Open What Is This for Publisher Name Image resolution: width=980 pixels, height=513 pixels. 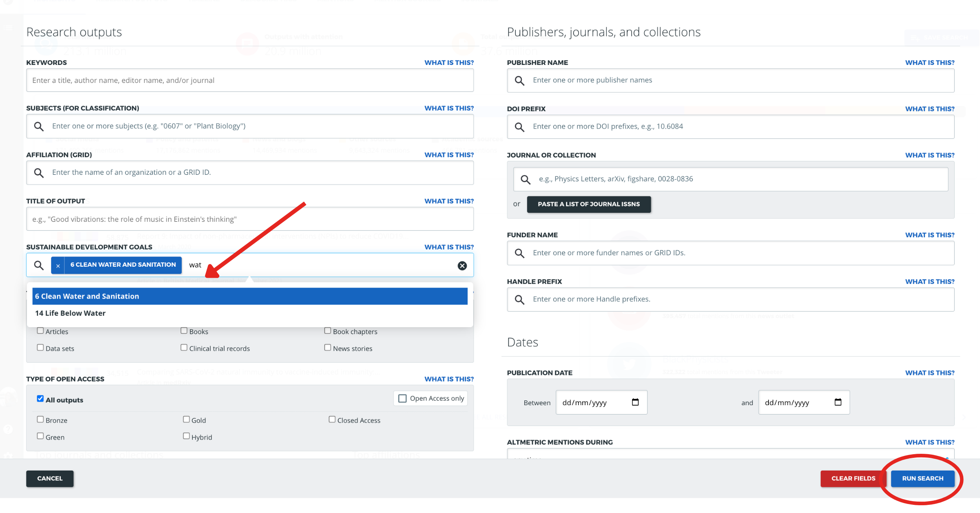point(930,62)
